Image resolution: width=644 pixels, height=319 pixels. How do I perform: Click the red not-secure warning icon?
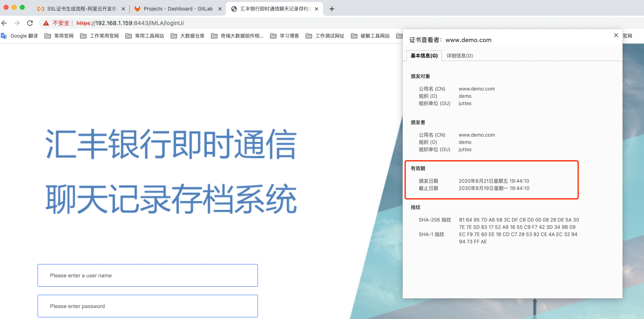click(46, 23)
